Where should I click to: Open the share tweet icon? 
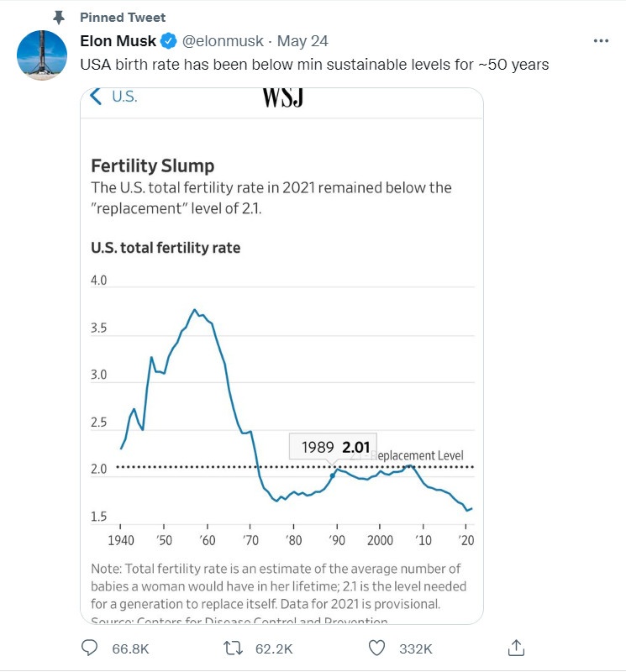(516, 648)
